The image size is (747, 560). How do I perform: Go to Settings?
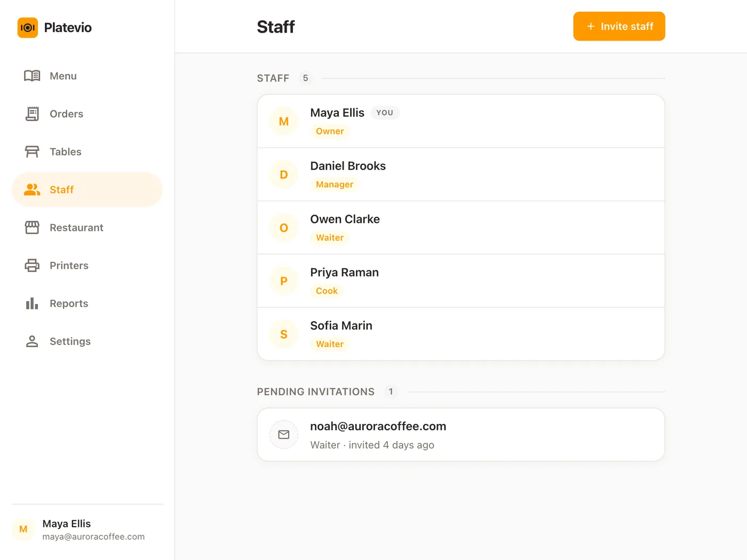click(87, 341)
